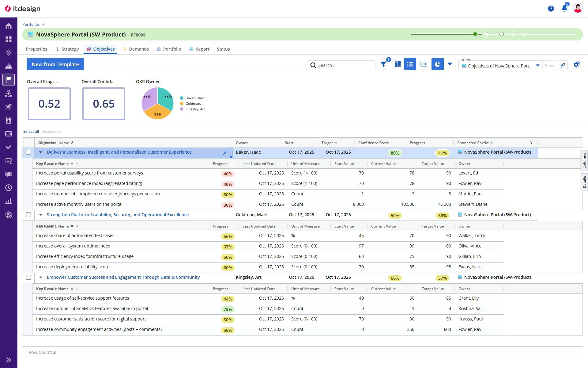Open the flag portfolios icon in sidebar
Image resolution: width=588 pixels, height=368 pixels.
pyautogui.click(x=9, y=80)
